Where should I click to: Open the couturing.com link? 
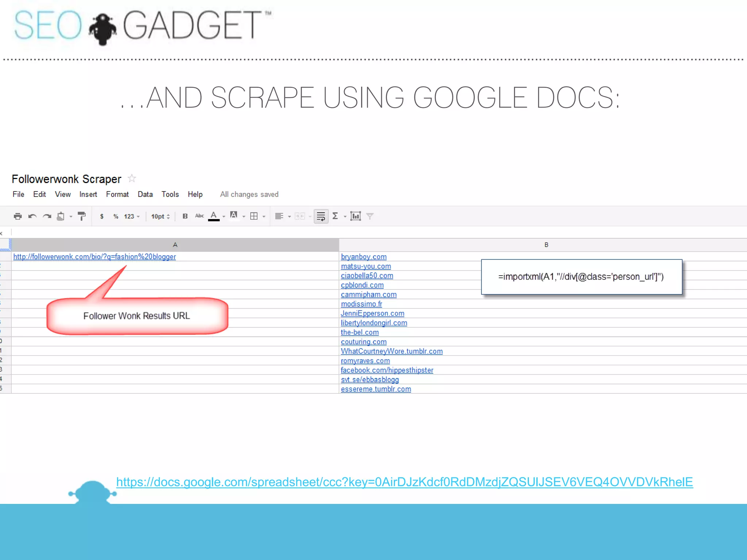click(x=364, y=342)
